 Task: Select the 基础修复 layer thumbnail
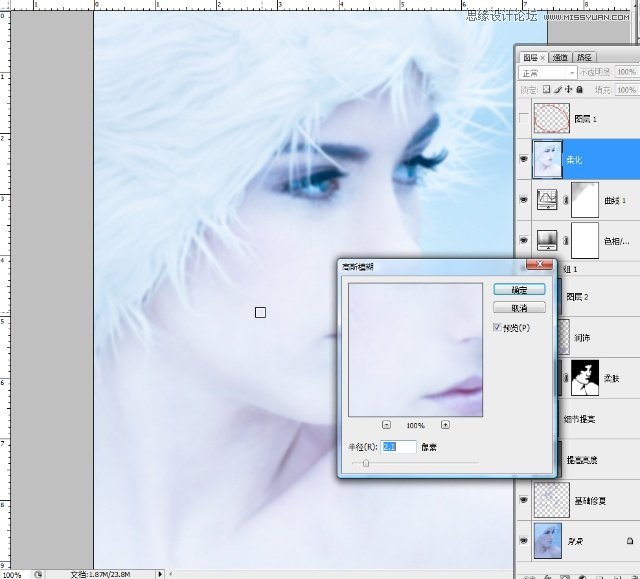551,500
